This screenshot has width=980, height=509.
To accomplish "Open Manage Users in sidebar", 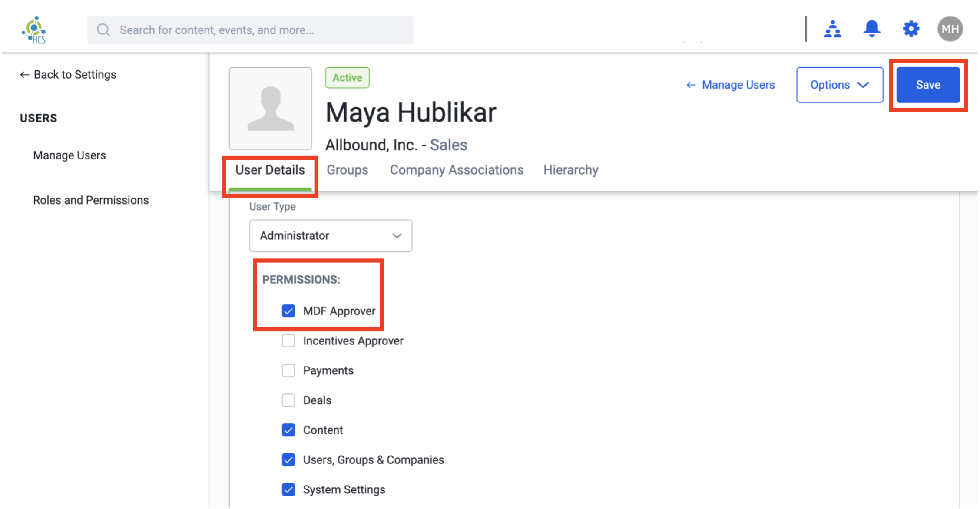I will pyautogui.click(x=70, y=155).
